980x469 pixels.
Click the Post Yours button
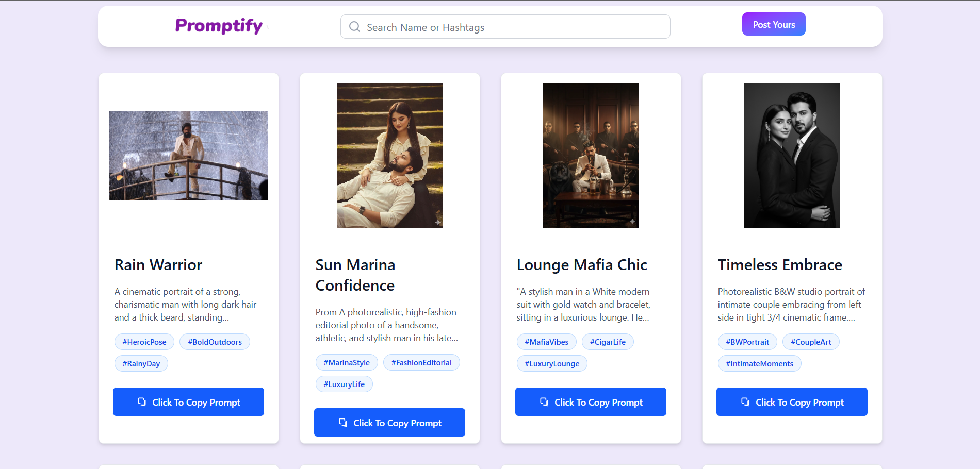click(773, 24)
